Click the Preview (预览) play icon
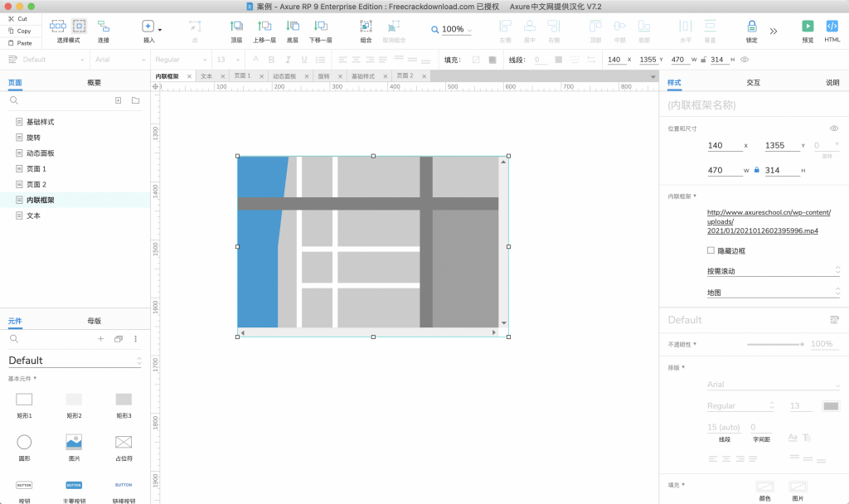The image size is (849, 504). [807, 27]
